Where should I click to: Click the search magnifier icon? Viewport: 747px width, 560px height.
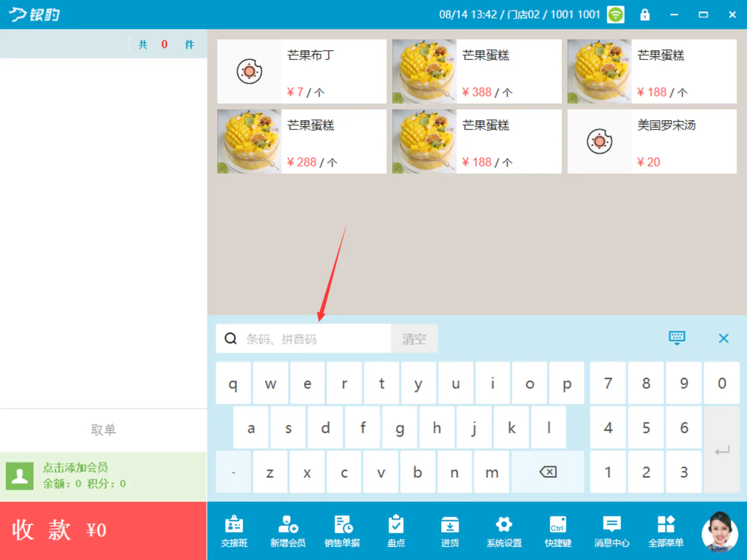point(231,338)
